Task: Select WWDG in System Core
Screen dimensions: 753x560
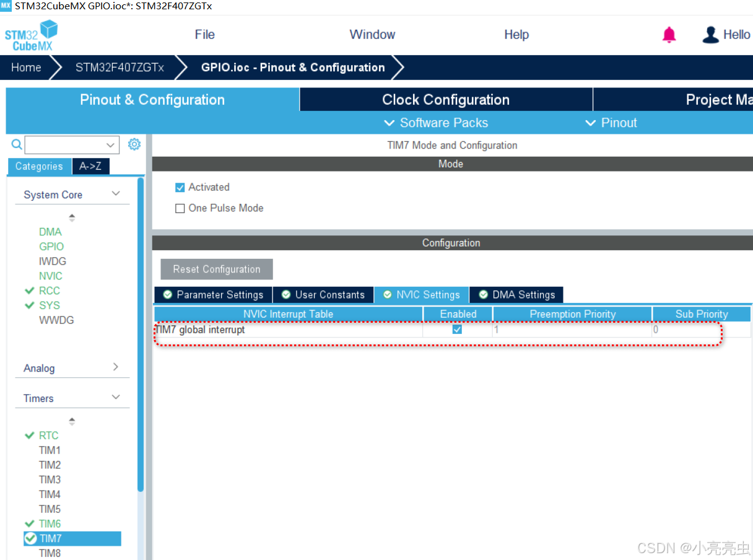Action: click(x=56, y=320)
